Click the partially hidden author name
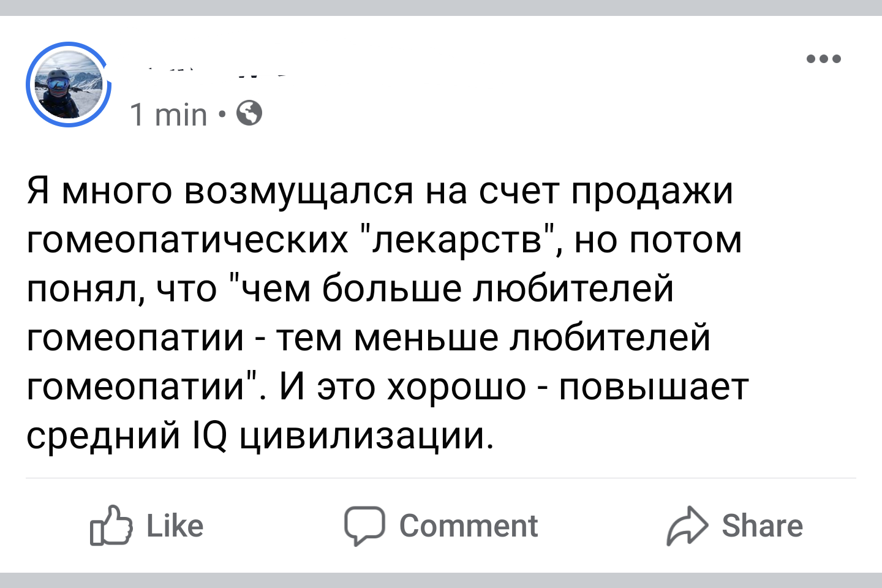Screen dimensions: 882x588 pyautogui.click(x=208, y=72)
